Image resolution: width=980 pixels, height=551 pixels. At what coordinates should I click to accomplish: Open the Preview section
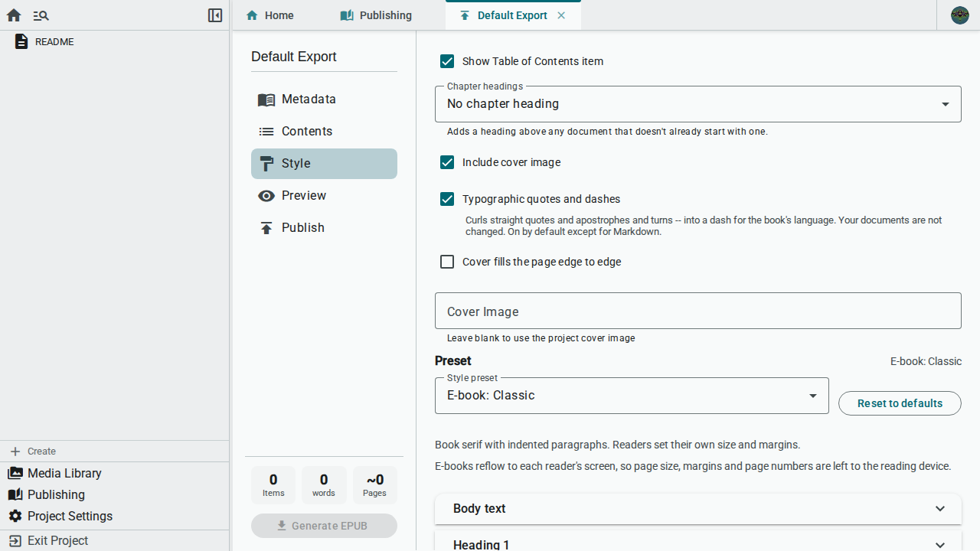coord(324,196)
